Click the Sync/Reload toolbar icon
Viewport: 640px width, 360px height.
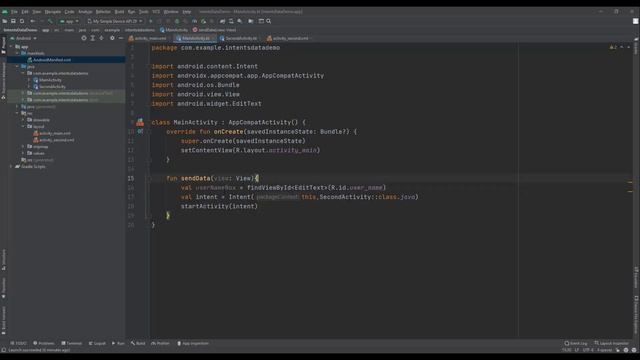pos(22,21)
